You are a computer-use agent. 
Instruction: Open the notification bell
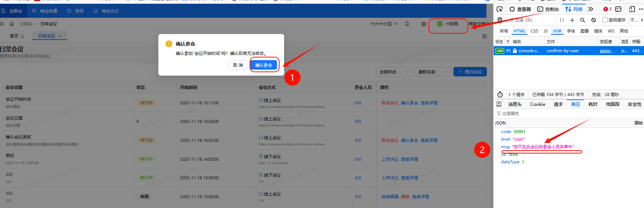click(407, 24)
